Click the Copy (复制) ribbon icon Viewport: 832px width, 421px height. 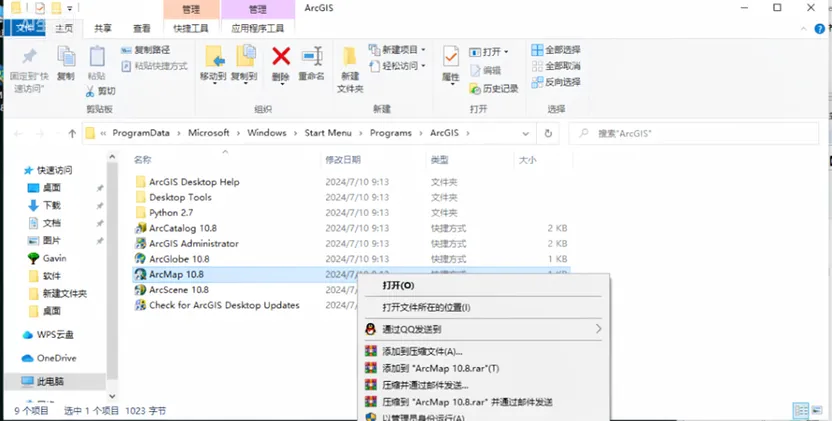click(x=66, y=57)
